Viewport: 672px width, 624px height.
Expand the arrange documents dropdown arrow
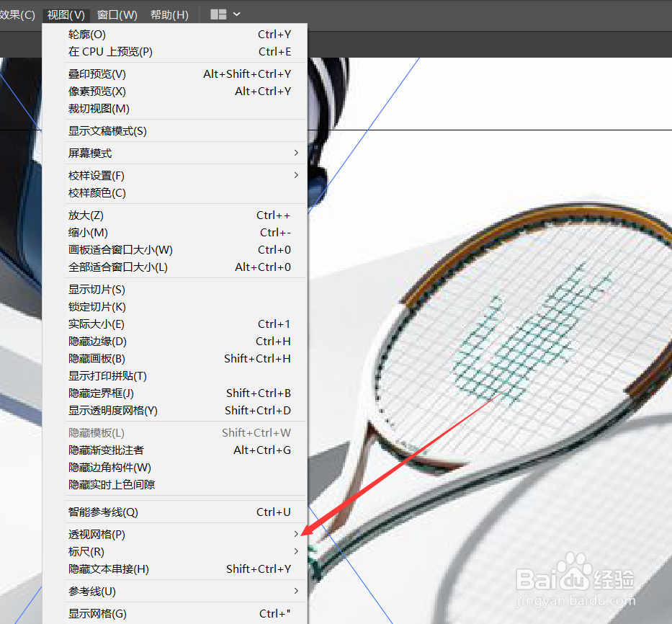(x=236, y=14)
